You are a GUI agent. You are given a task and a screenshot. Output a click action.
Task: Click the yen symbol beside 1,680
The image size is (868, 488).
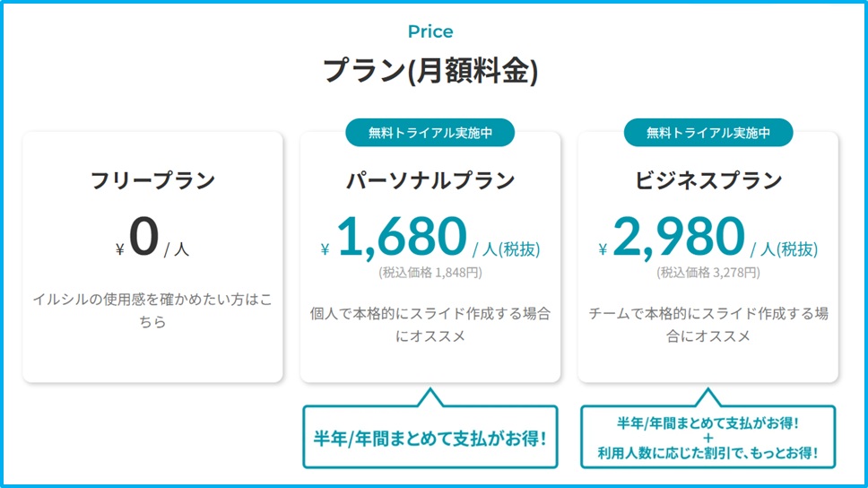(325, 249)
